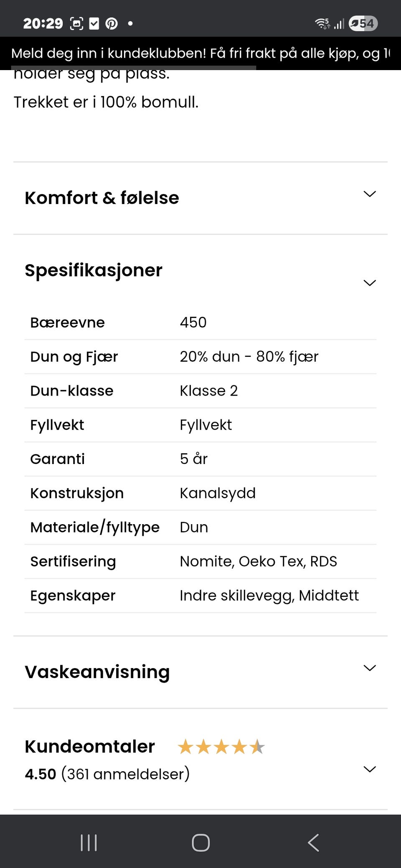Expand the Vaskeanvisning chevron

370,668
